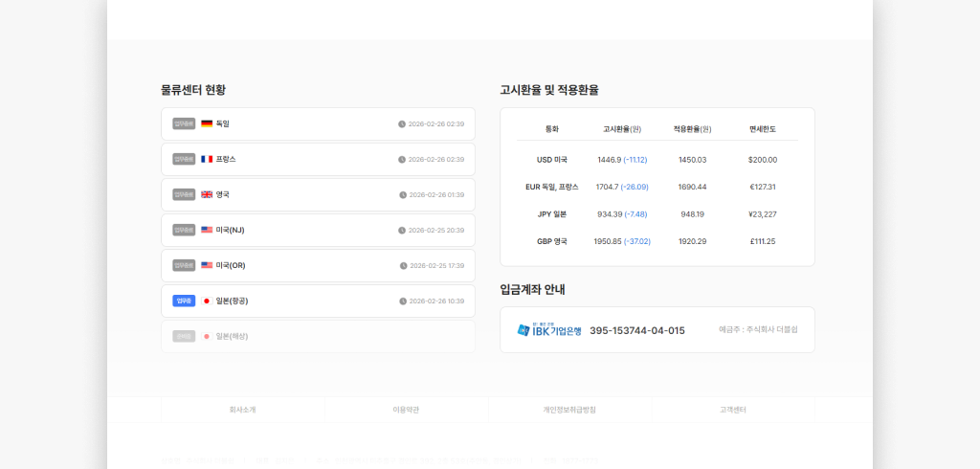Viewport: 980px width, 469px height.
Task: Click the USD 미국 currency cell
Action: (552, 160)
